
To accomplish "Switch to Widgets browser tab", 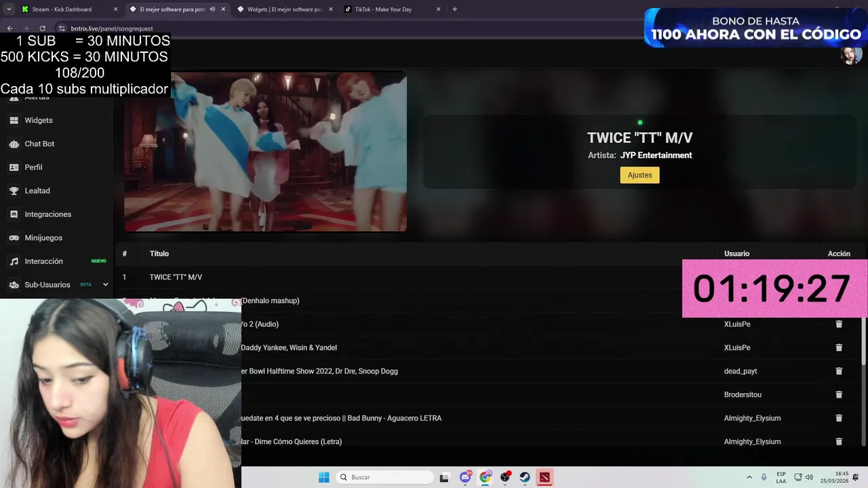I will click(x=284, y=9).
